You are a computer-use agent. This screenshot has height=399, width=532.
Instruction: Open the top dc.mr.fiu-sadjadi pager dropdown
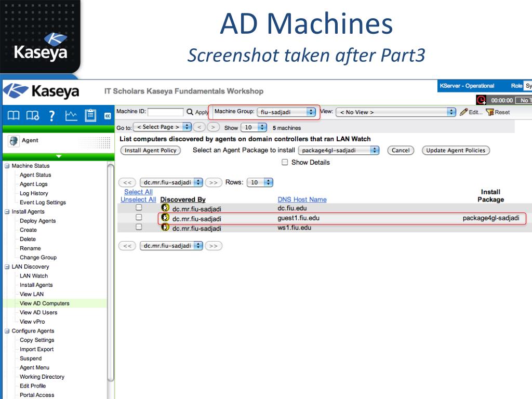(x=171, y=182)
